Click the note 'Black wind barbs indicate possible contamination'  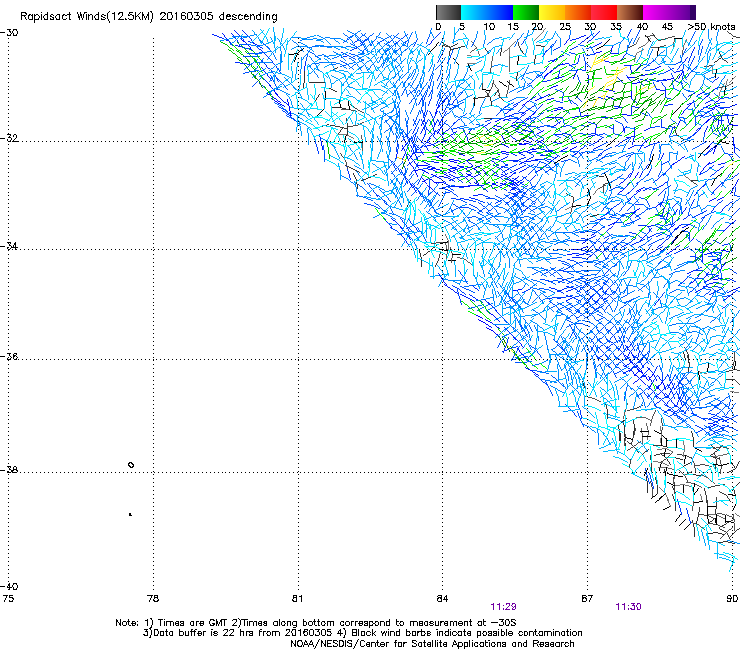pos(467,633)
